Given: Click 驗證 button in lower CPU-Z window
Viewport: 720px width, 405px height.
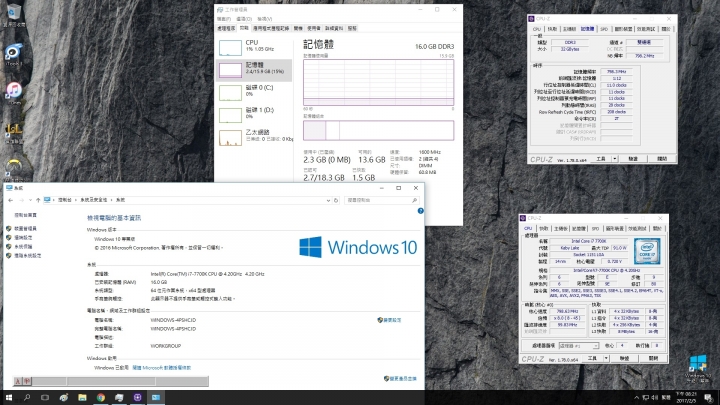Looking at the screenshot, I should pos(624,358).
